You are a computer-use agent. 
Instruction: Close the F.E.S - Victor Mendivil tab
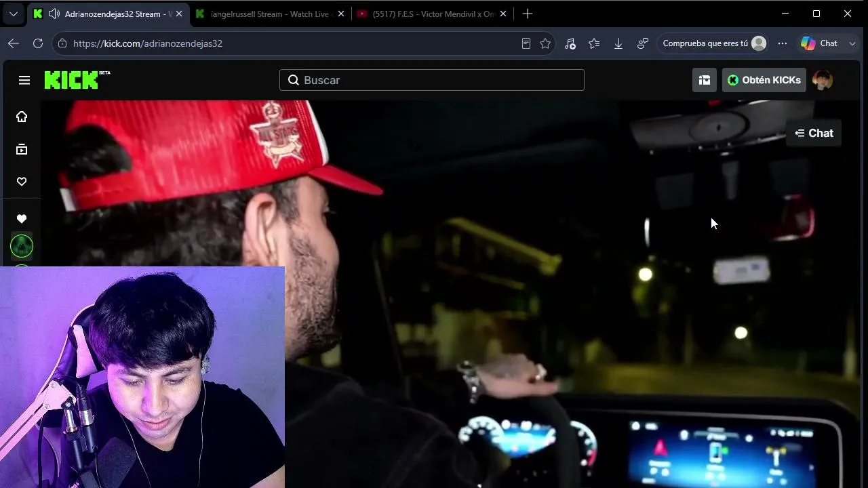(x=503, y=14)
